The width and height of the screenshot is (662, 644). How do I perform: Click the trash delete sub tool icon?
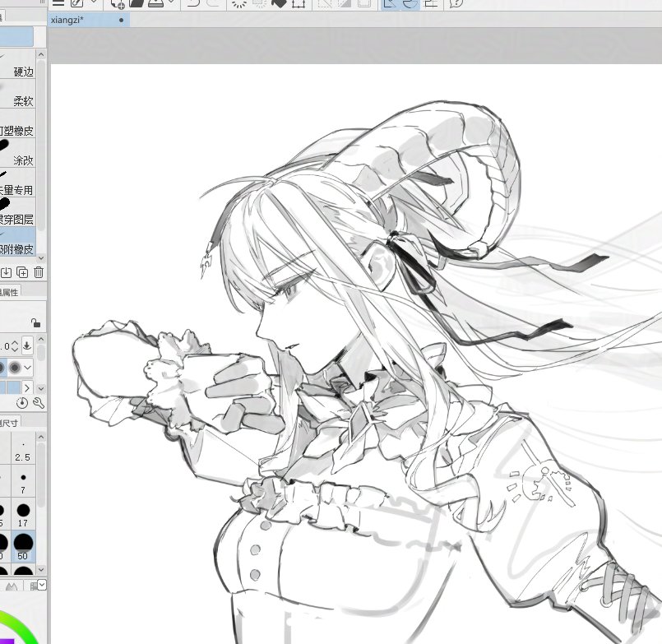click(x=39, y=272)
